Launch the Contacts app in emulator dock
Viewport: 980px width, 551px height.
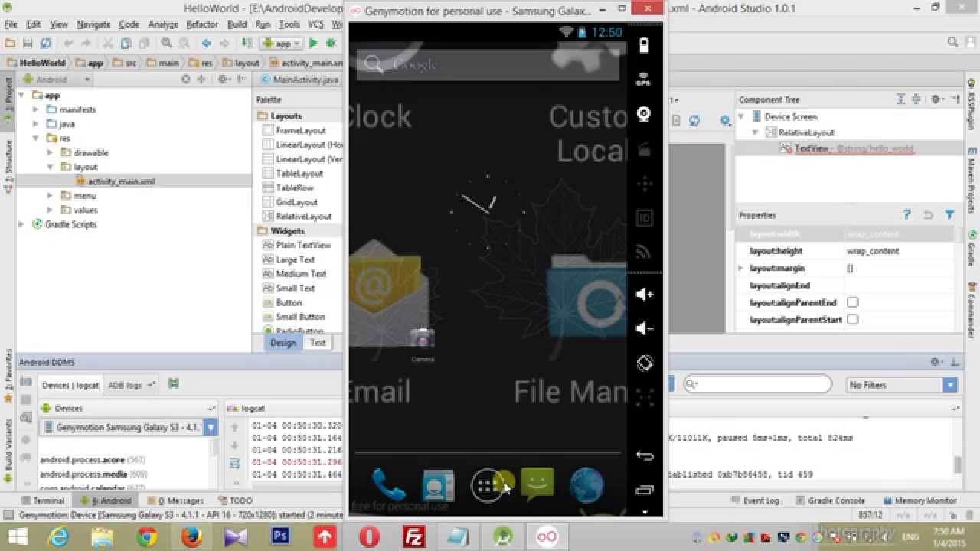point(438,485)
